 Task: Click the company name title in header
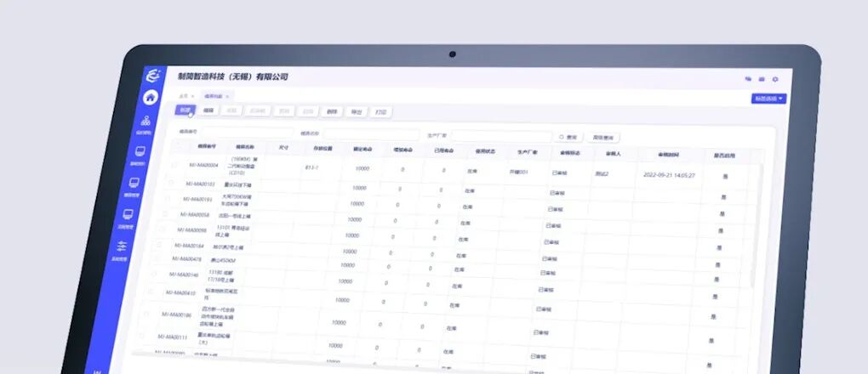tap(232, 76)
